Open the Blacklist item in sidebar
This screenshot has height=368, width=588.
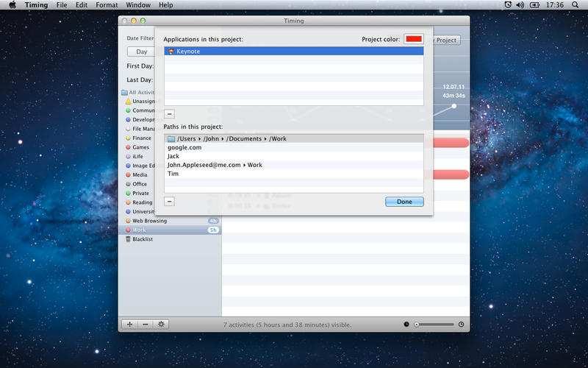(171, 239)
